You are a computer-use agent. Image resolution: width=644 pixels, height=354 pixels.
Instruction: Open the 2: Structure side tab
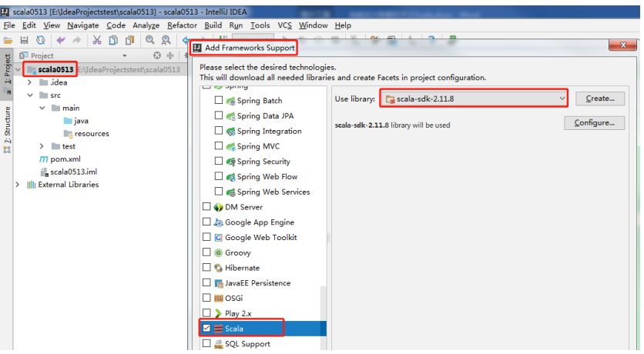click(7, 129)
